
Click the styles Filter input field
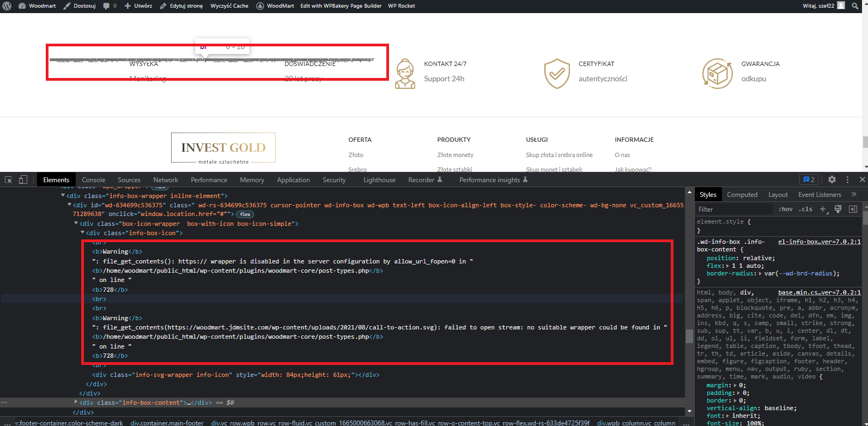(735, 209)
